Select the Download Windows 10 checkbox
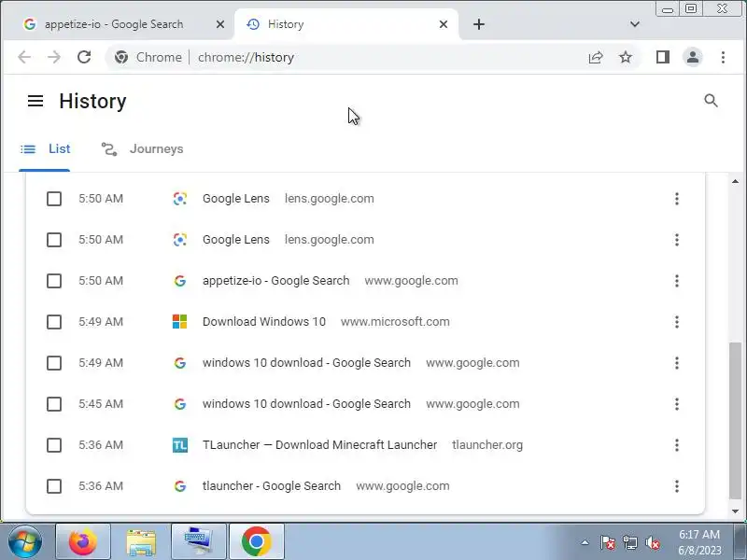747x560 pixels. (x=54, y=322)
